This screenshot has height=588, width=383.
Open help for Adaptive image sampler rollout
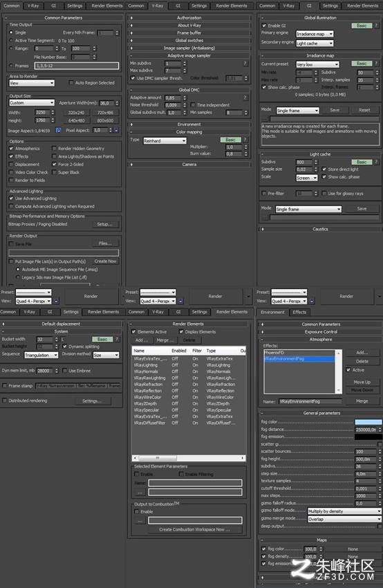pos(245,64)
